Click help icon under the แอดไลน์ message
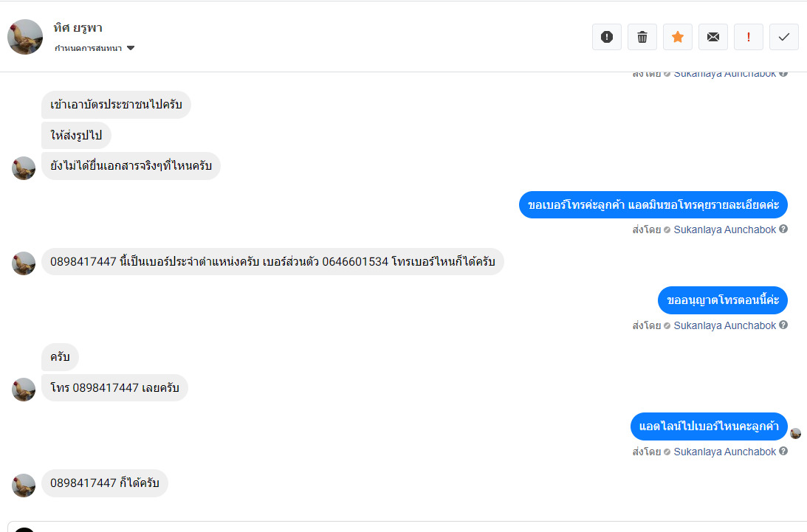The height and width of the screenshot is (532, 807). tap(783, 451)
